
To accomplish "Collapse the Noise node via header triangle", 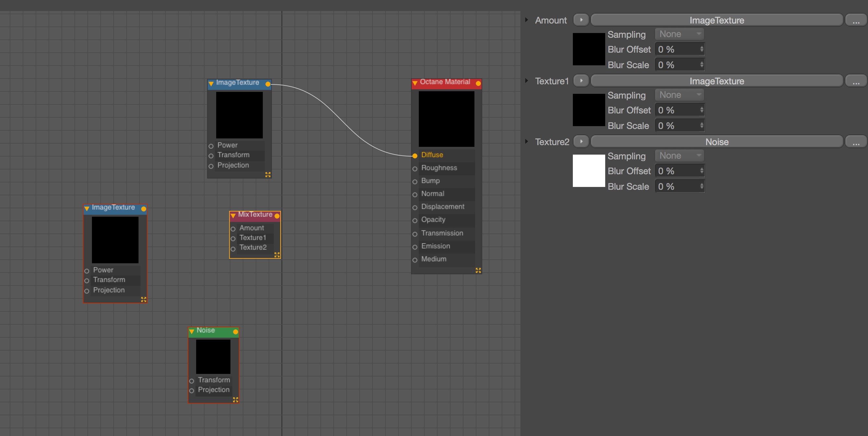I will point(192,331).
